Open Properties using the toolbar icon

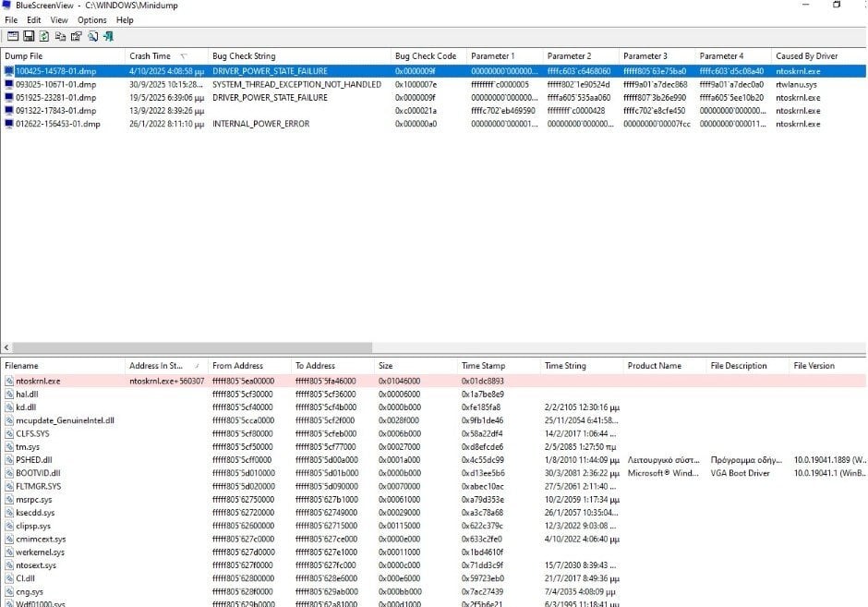click(76, 36)
